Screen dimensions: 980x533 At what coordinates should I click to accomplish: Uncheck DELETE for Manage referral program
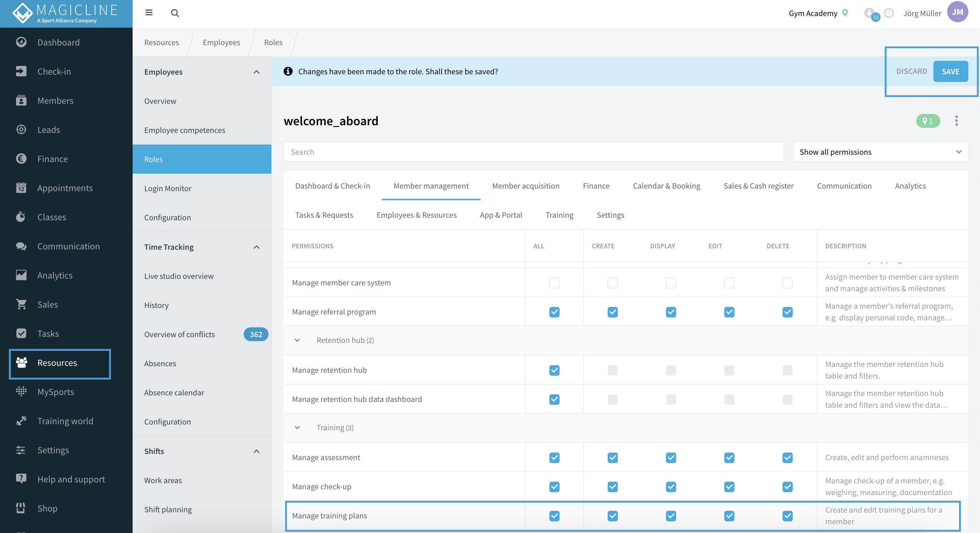click(788, 312)
